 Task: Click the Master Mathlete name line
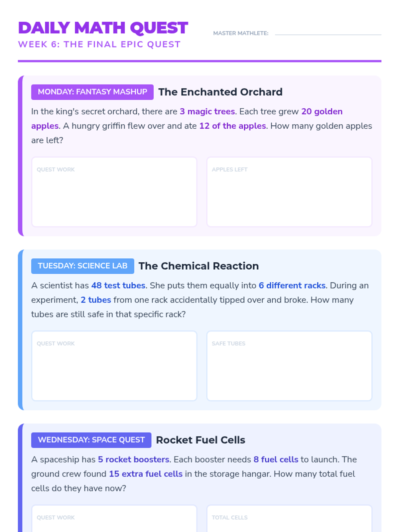(328, 33)
